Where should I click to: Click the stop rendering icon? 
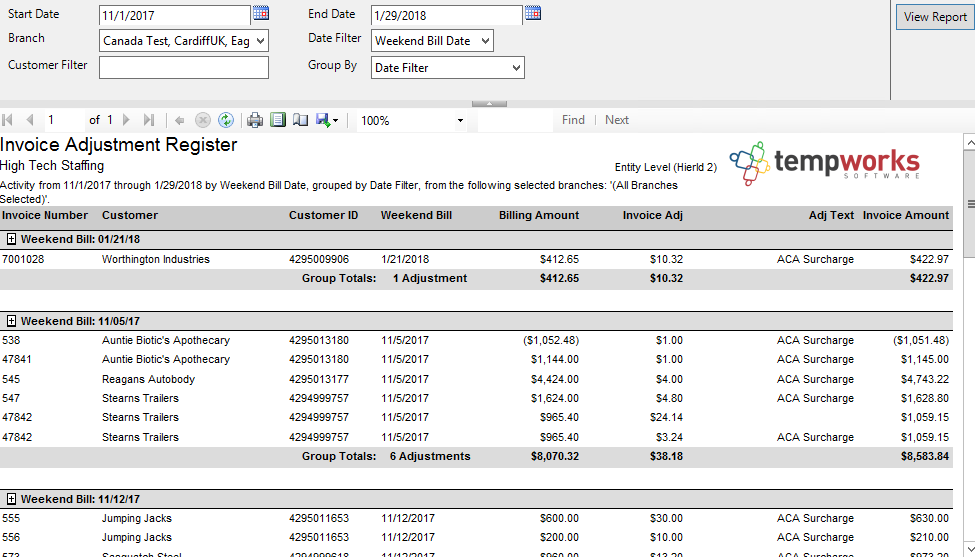click(x=203, y=120)
